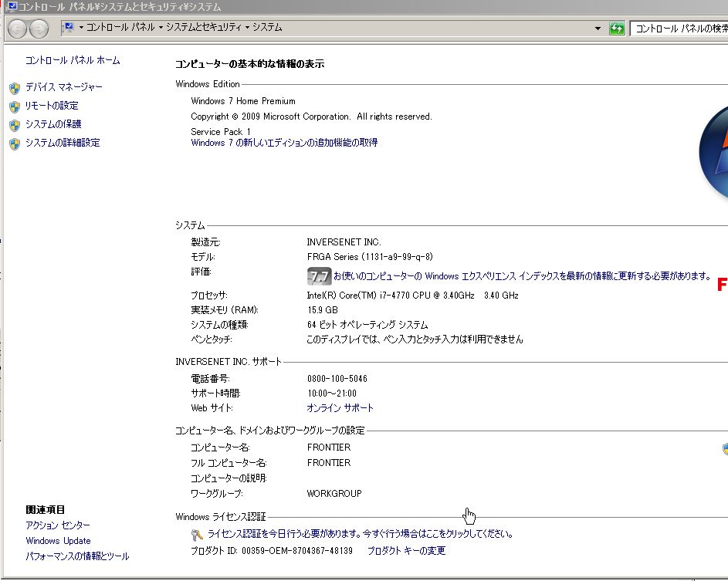Click プロダクト キーの変更 link
Screen dimensions: 728x581
406,550
